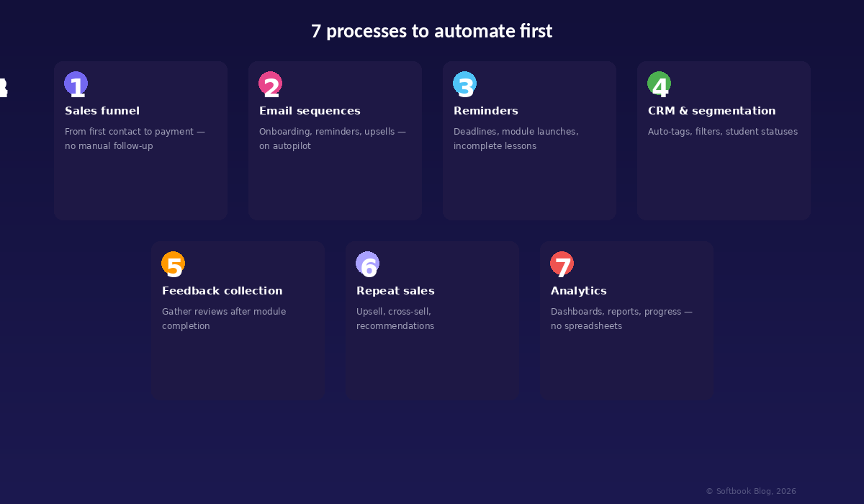Image resolution: width=864 pixels, height=504 pixels.
Task: Open the CRM & segmentation heading
Action: click(711, 111)
